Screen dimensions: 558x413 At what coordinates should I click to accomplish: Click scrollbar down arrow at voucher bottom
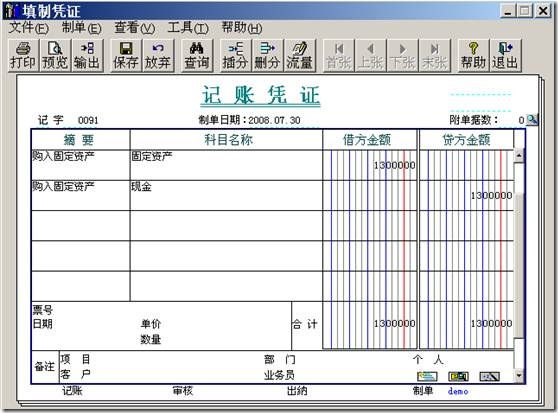519,376
